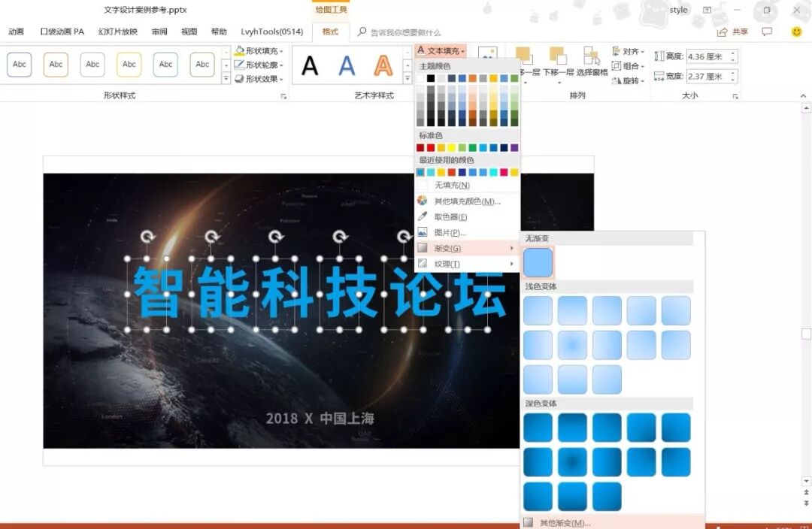Open the 对齐 align dropdown

[x=628, y=51]
